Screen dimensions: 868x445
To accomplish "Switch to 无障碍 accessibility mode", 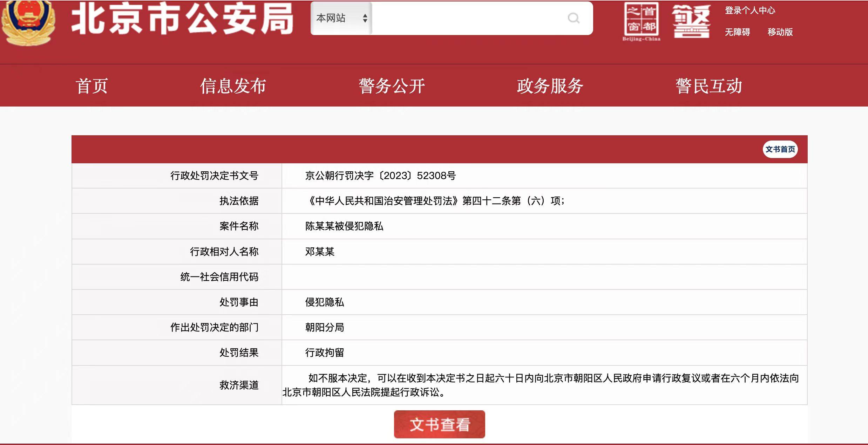I will [738, 32].
